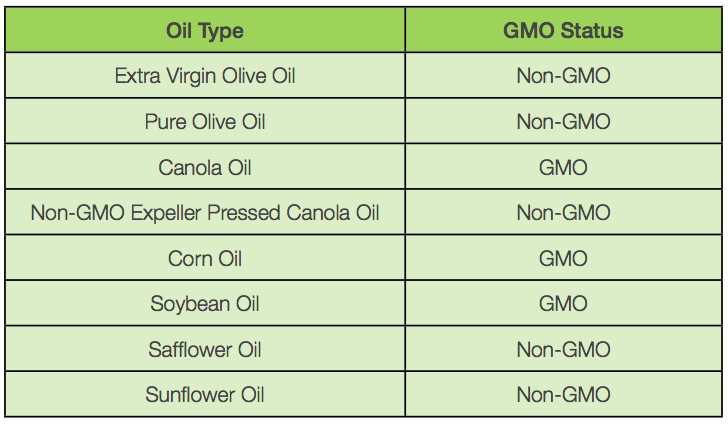
Task: Click the Oil Type column header
Action: 205,30
